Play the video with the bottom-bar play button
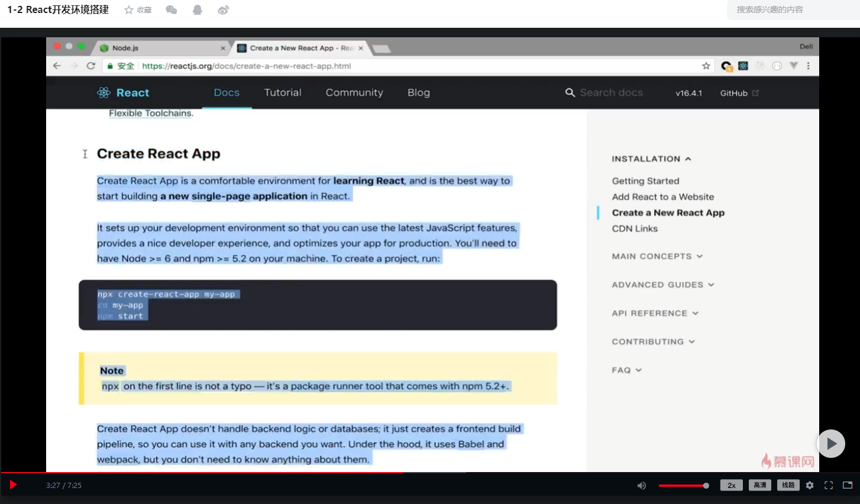860x504 pixels. pos(13,485)
